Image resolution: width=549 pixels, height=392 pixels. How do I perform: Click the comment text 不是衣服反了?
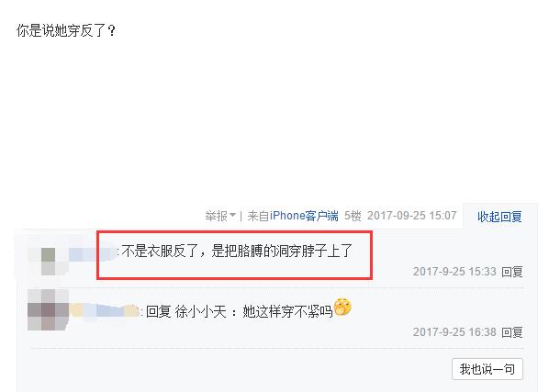[160, 252]
